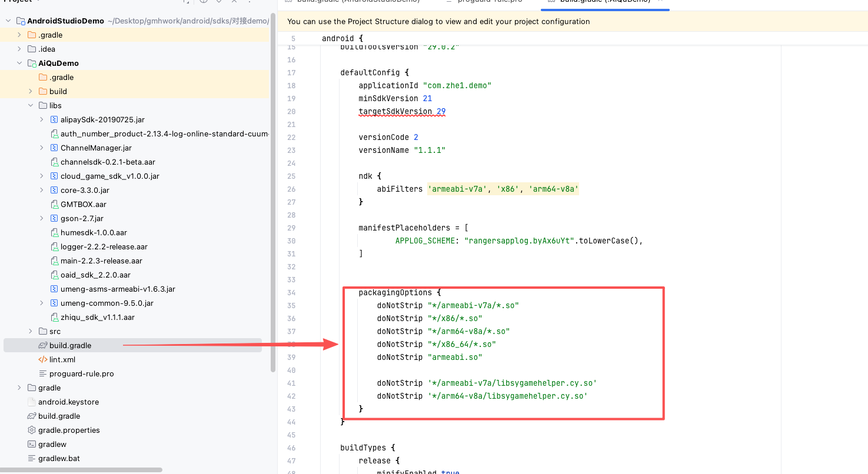Click the proguard-rule.pro file icon
The height and width of the screenshot is (474, 868).
coord(43,373)
